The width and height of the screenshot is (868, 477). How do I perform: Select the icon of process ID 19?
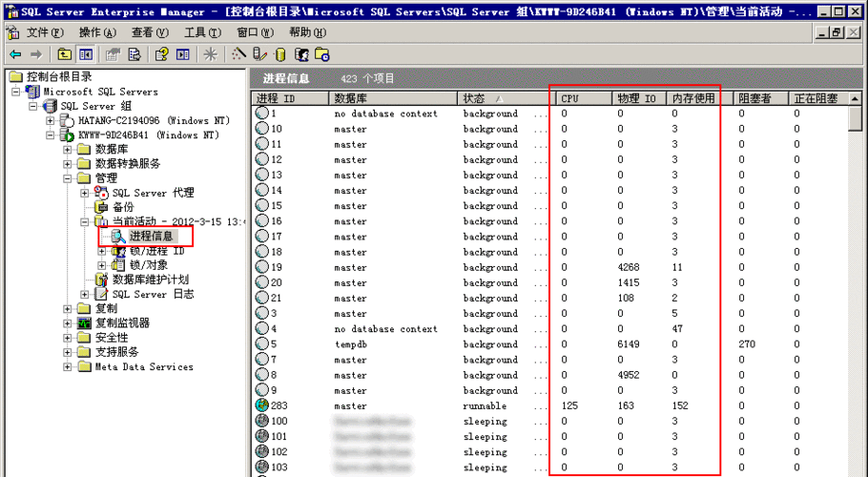[262, 267]
